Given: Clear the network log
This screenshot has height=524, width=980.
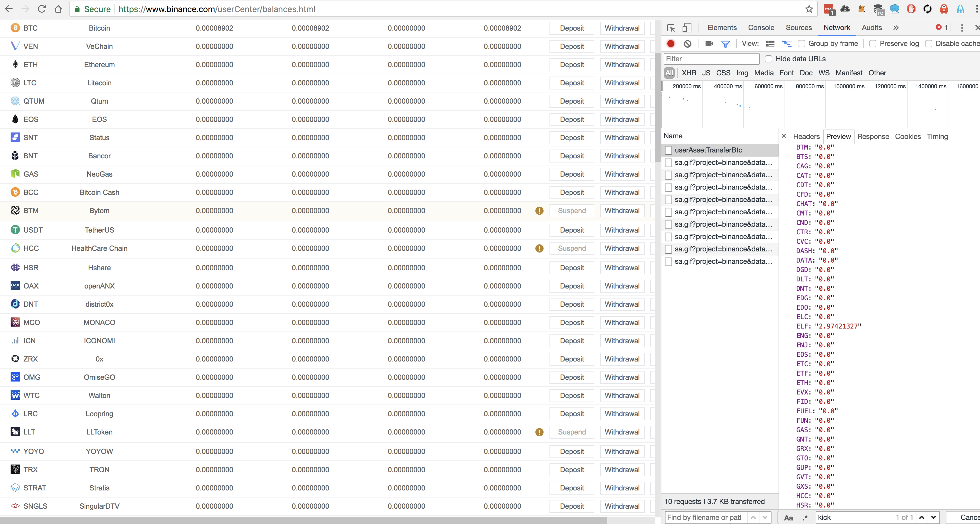Looking at the screenshot, I should tap(688, 44).
